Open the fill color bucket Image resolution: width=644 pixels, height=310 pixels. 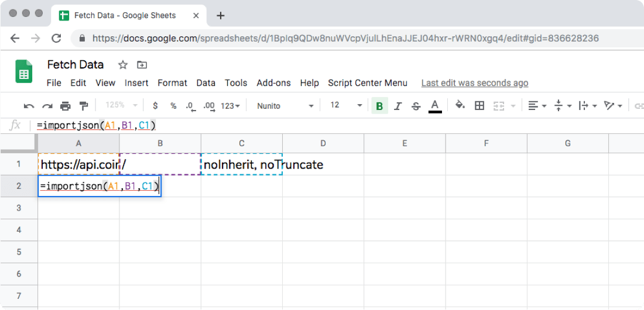460,105
